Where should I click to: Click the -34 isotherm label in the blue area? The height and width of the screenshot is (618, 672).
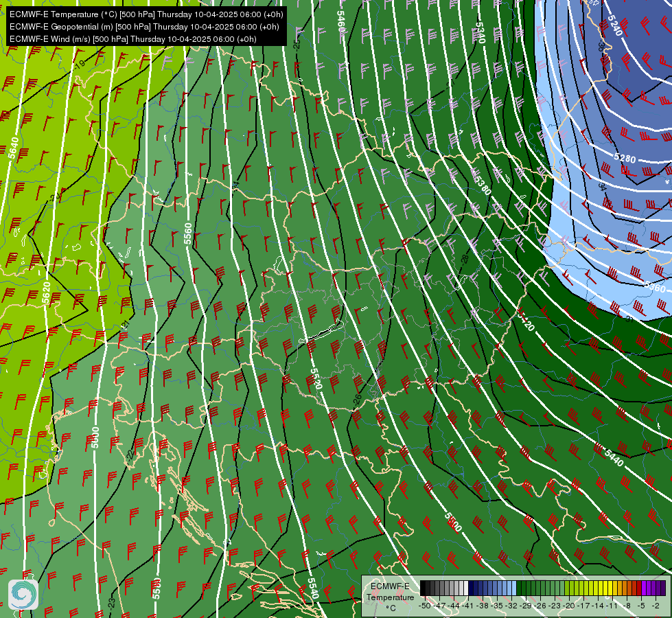tap(602, 187)
